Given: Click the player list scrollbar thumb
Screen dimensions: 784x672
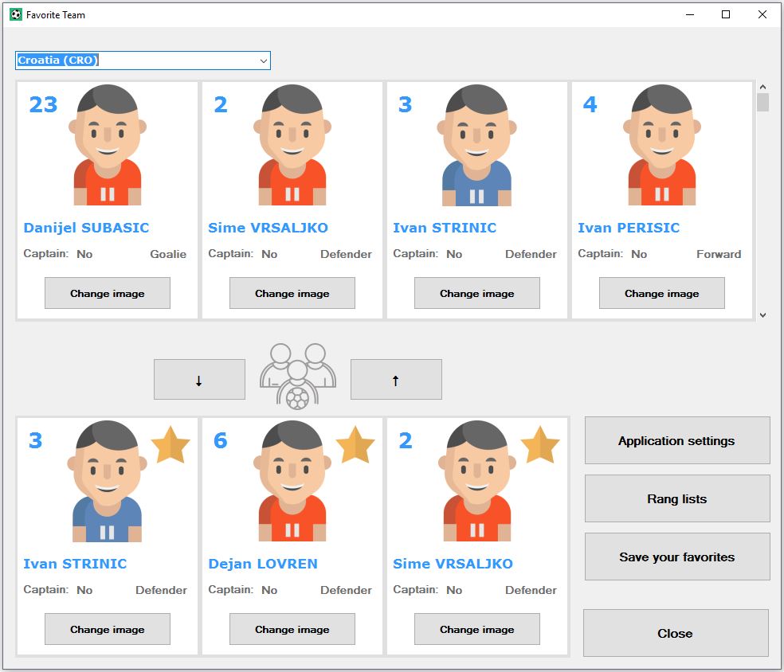Looking at the screenshot, I should (763, 103).
